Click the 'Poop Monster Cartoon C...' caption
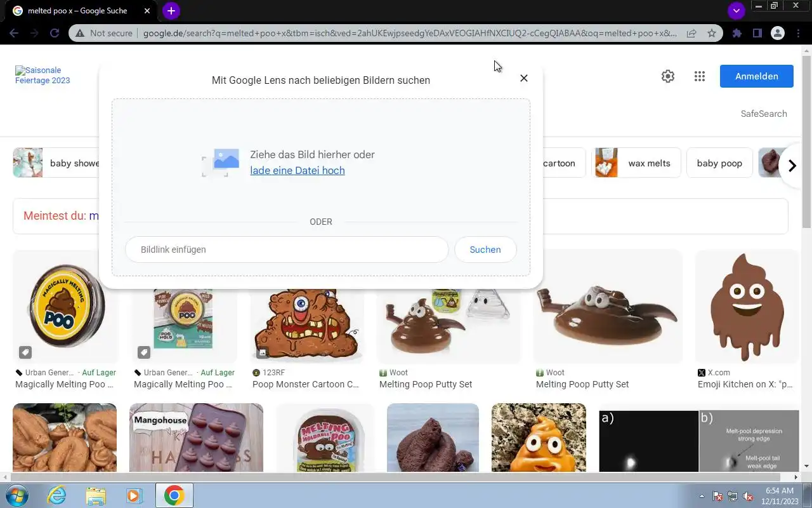 (x=306, y=384)
